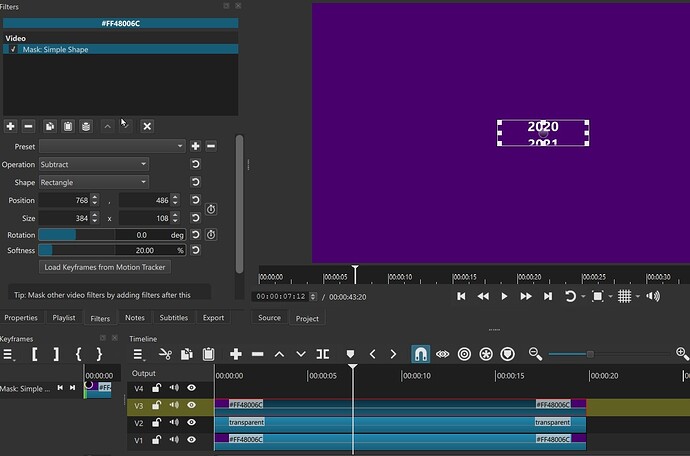Expand the Preset combo box
This screenshot has width=690, height=456.
click(x=111, y=146)
